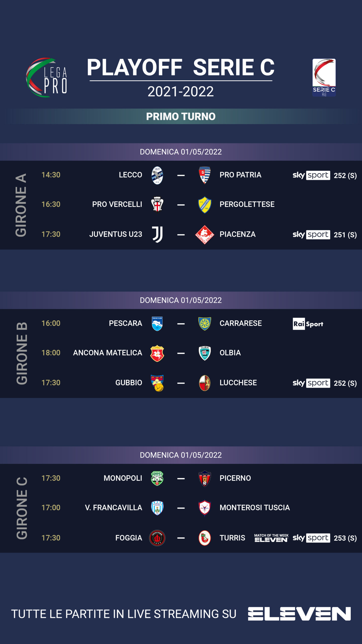362x644 pixels.
Task: Click the Rai Sport logo
Action: 308,324
